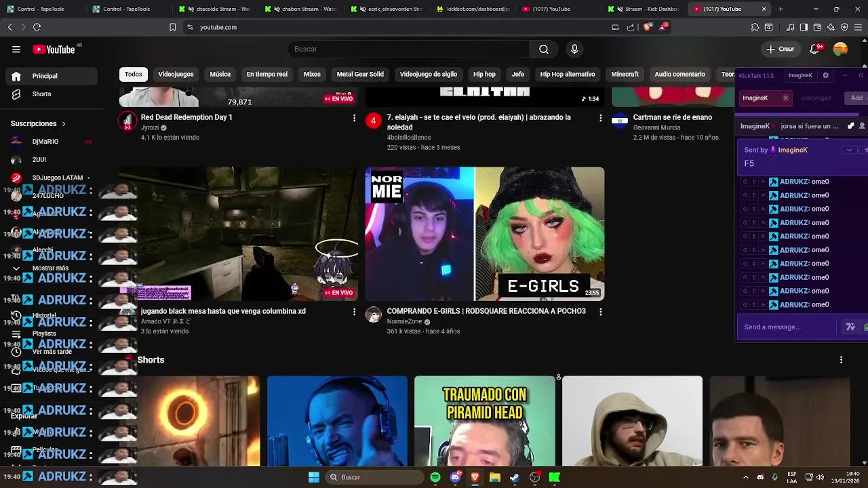
Task: Click the Add button in KickTalk
Action: tap(856, 98)
